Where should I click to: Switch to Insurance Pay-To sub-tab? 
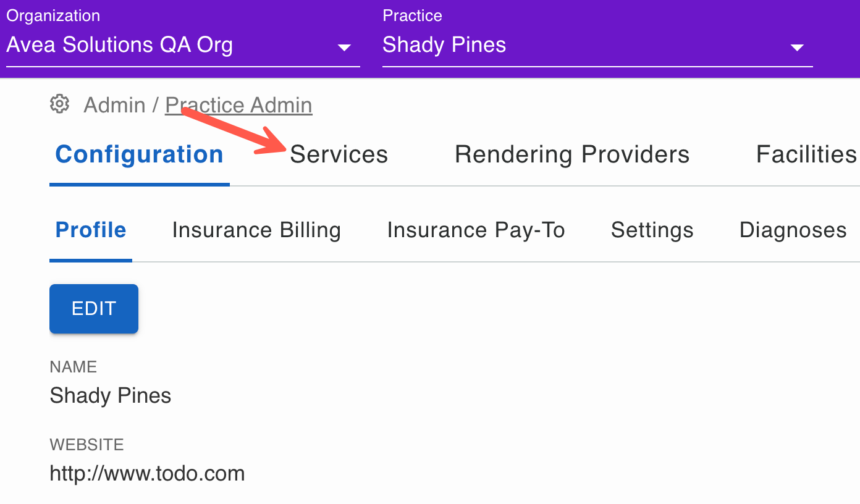click(x=476, y=230)
